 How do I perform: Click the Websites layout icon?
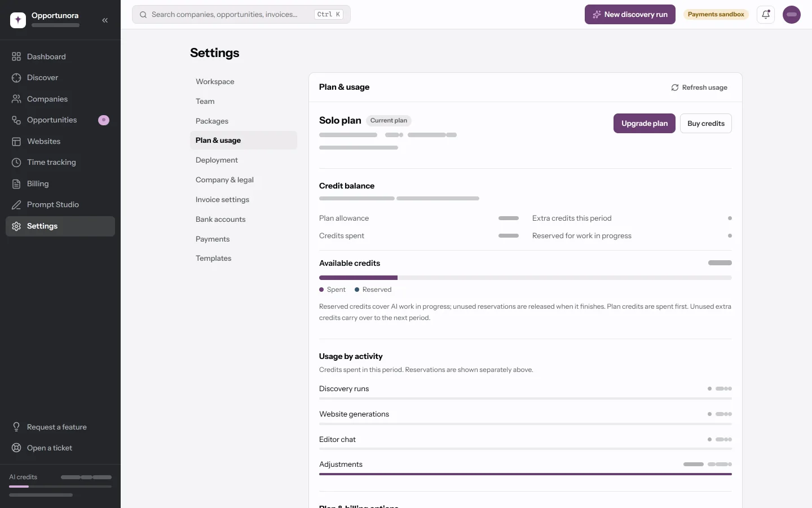tap(16, 141)
